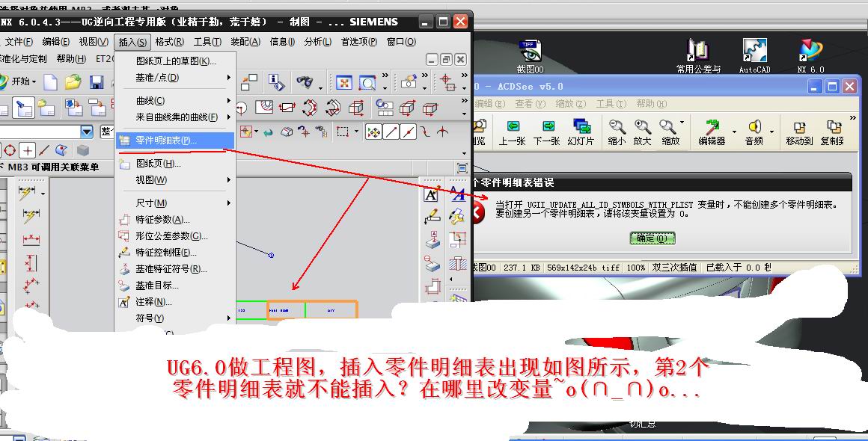Click Previous image in ACDSee
The width and height of the screenshot is (868, 441).
point(512,132)
